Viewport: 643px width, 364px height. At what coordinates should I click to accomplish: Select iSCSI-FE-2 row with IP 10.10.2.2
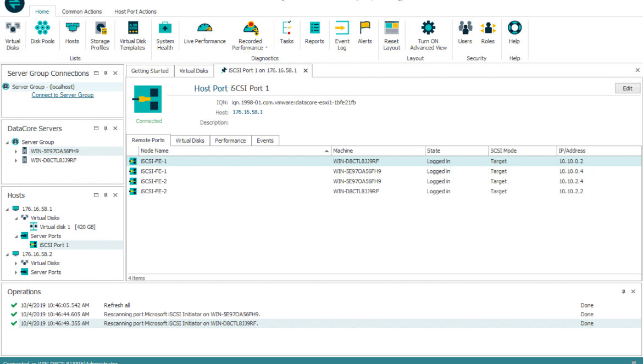point(384,191)
